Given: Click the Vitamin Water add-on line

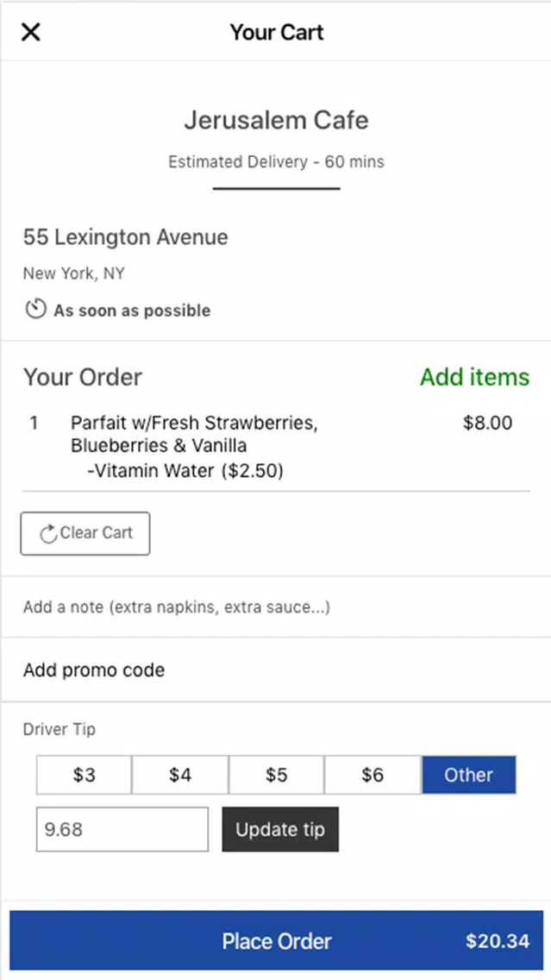Looking at the screenshot, I should click(185, 471).
